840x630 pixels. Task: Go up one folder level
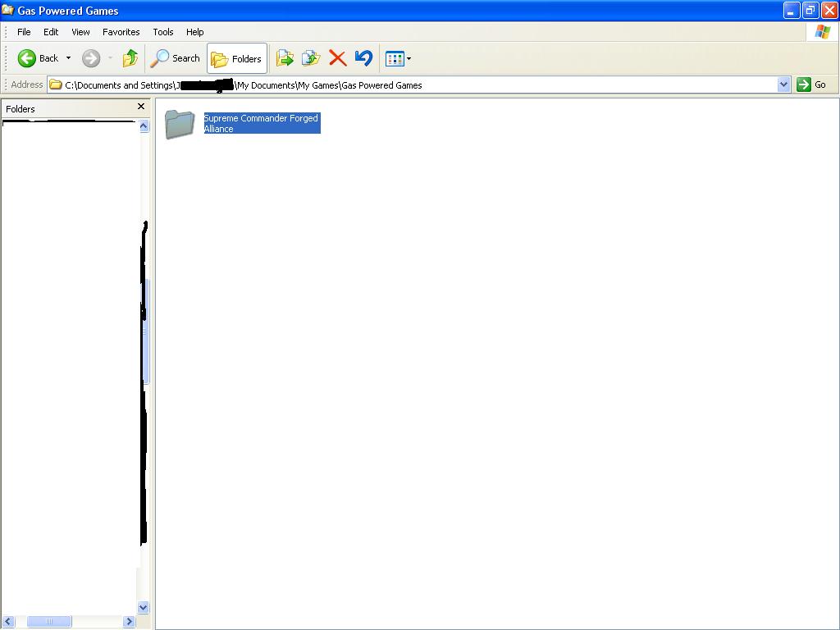click(x=130, y=58)
